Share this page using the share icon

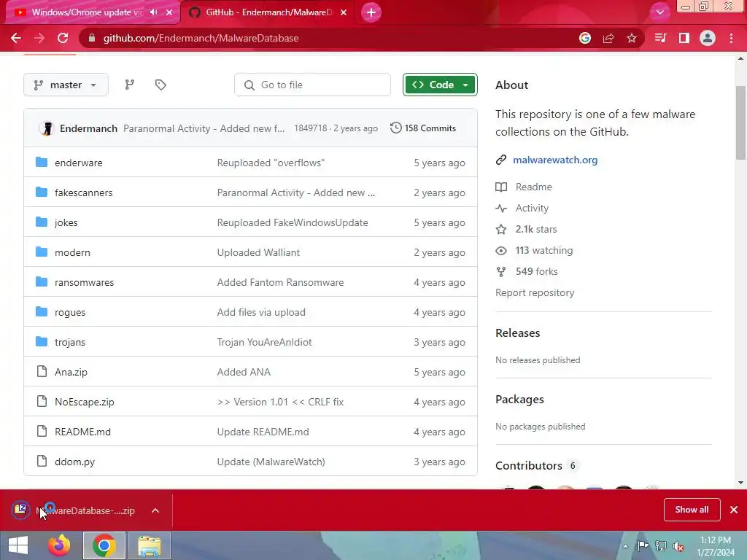click(608, 38)
